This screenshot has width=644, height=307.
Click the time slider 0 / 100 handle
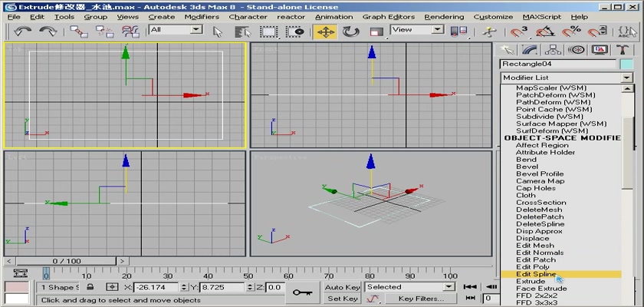[67, 261]
